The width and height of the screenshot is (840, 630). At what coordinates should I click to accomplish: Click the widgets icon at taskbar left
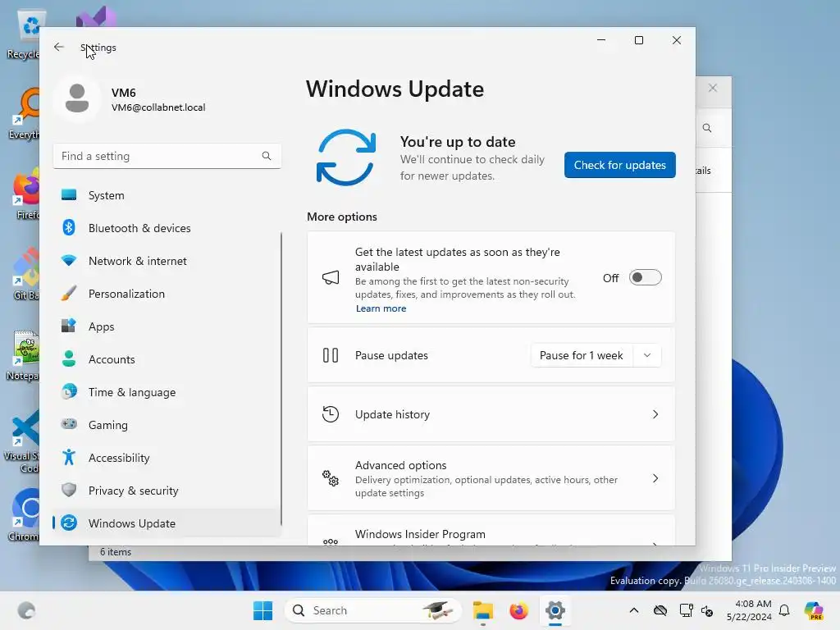click(x=26, y=610)
